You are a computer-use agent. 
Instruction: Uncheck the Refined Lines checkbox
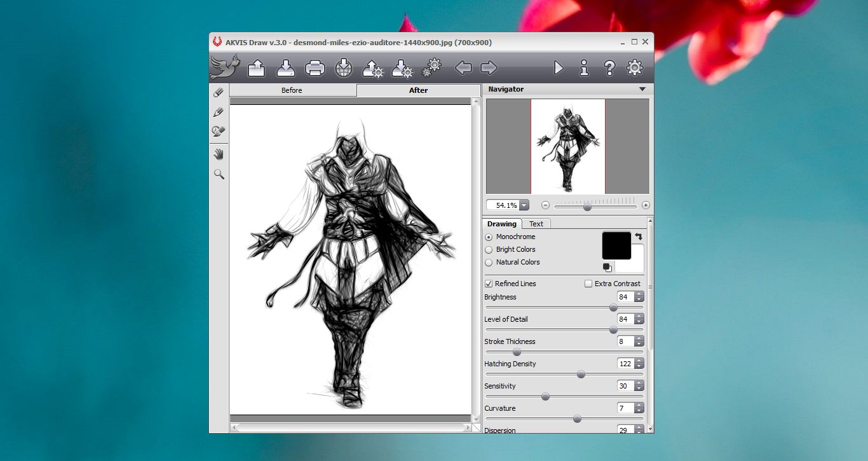click(x=489, y=284)
